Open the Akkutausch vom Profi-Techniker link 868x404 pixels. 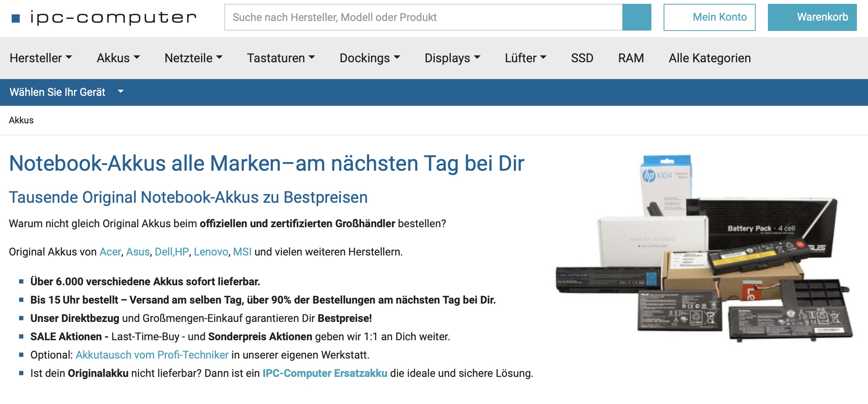(x=152, y=355)
